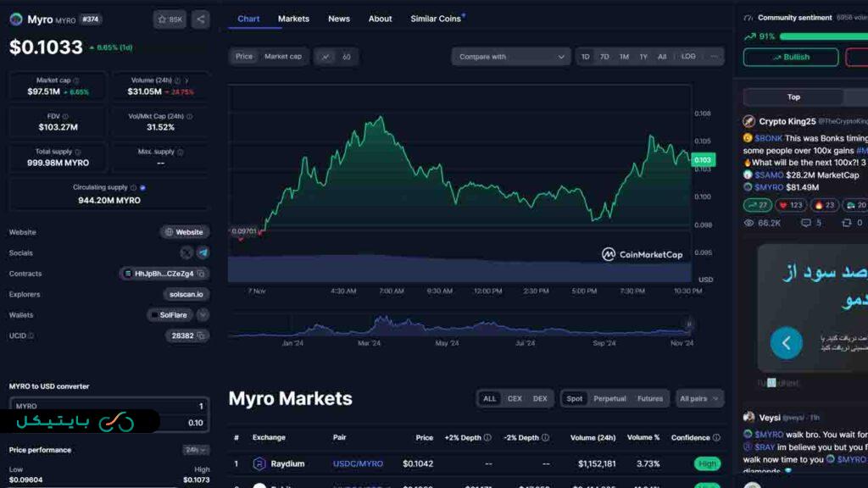Open the Telegram social link icon
Viewport: 868px width, 488px height.
click(x=203, y=252)
